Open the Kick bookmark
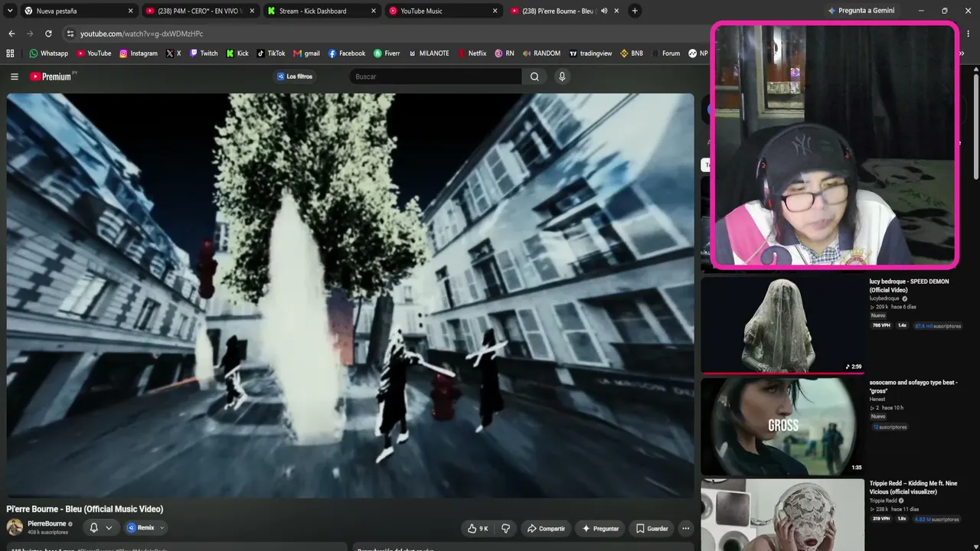Image resolution: width=980 pixels, height=551 pixels. point(237,54)
